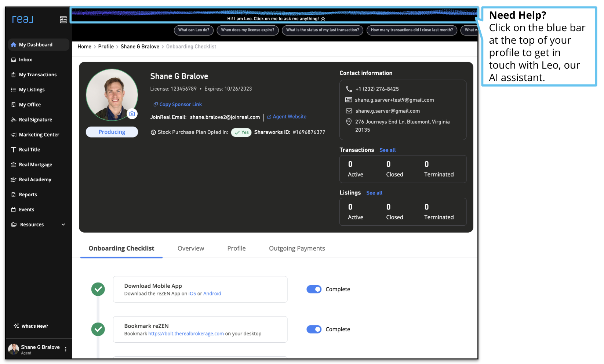The height and width of the screenshot is (364, 604).
Task: Click the Active count under Transactions
Action: (x=350, y=164)
